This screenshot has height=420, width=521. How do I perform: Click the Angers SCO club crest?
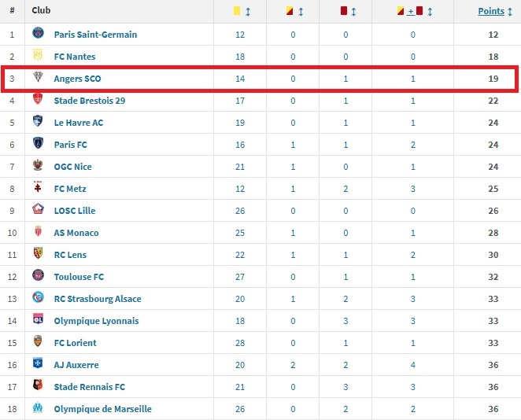click(x=38, y=78)
